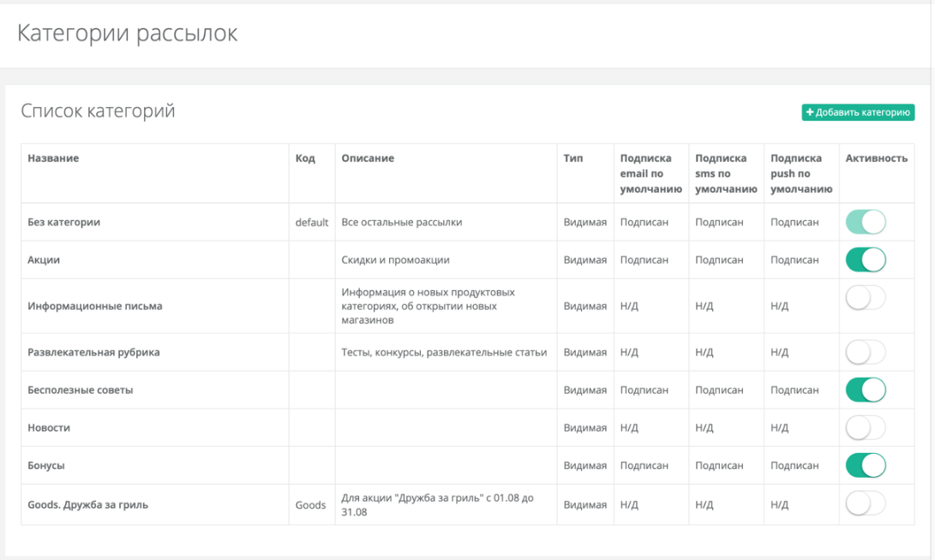Select Развлекательная рубрика category name
This screenshot has height=560, width=935.
pos(93,352)
